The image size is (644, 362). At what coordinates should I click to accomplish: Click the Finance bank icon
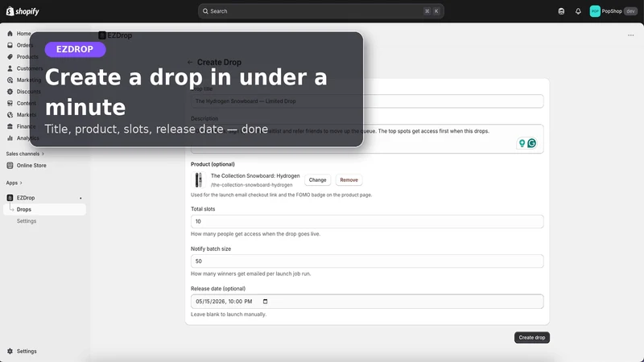tap(10, 126)
